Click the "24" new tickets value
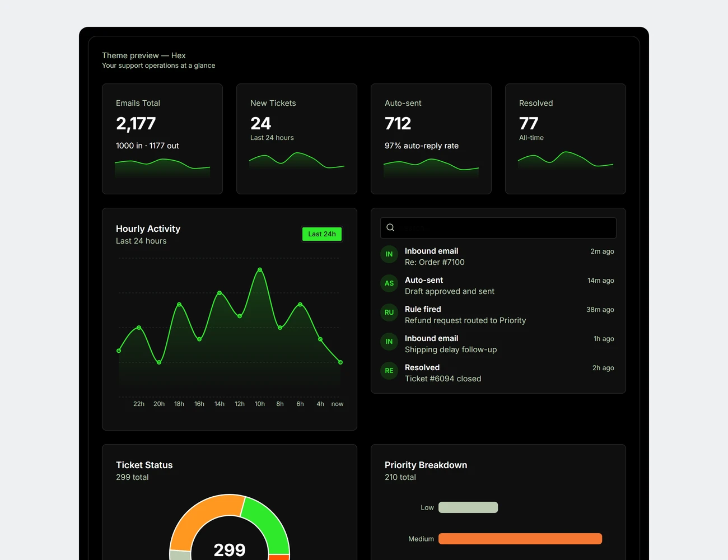Image resolution: width=728 pixels, height=560 pixels. pos(261,123)
